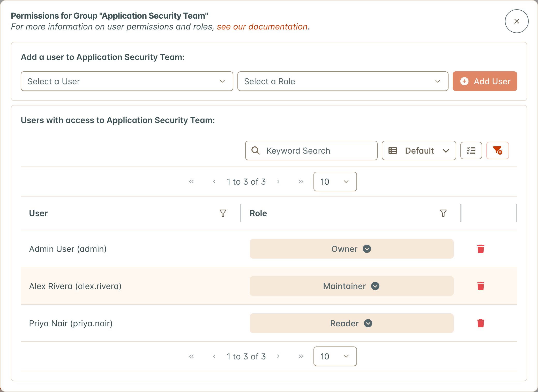The width and height of the screenshot is (538, 392).
Task: Filter the Role column
Action: point(443,213)
